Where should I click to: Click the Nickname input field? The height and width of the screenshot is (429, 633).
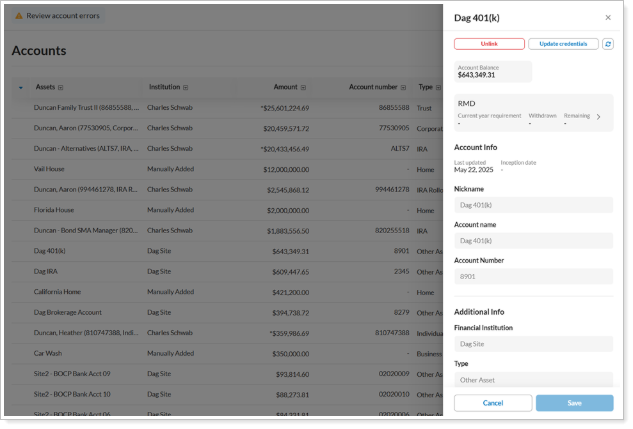(533, 205)
